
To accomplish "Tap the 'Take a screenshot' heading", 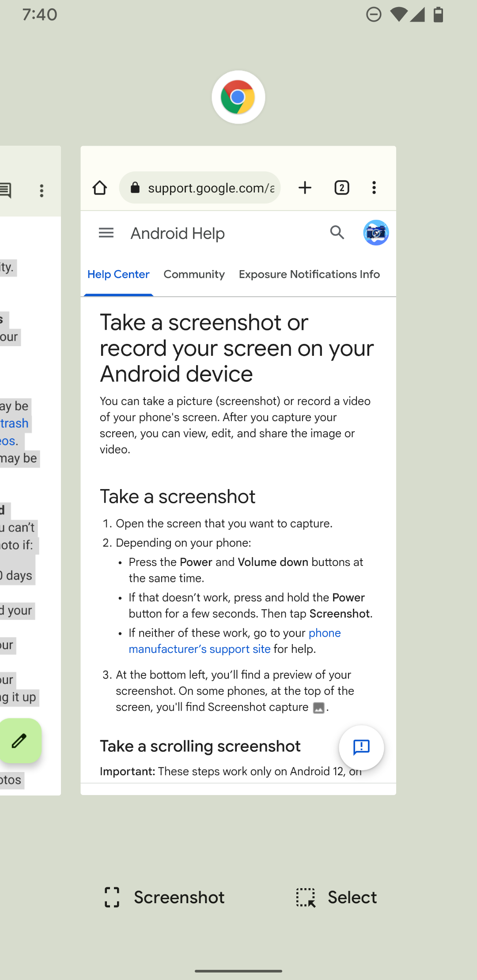I will [178, 497].
